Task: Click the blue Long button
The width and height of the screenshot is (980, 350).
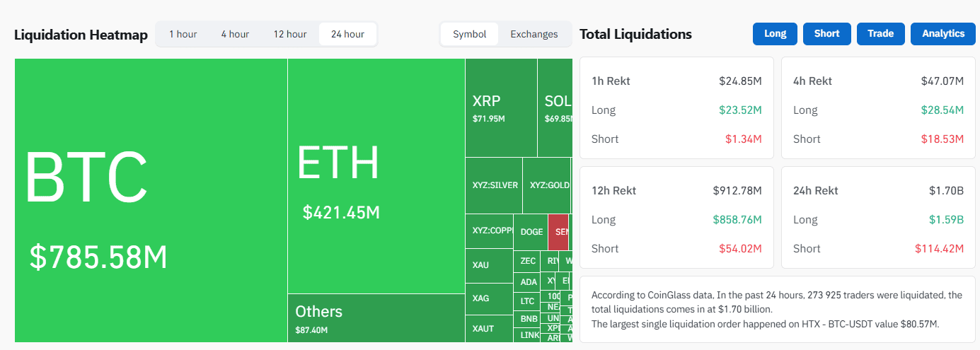Action: click(776, 34)
